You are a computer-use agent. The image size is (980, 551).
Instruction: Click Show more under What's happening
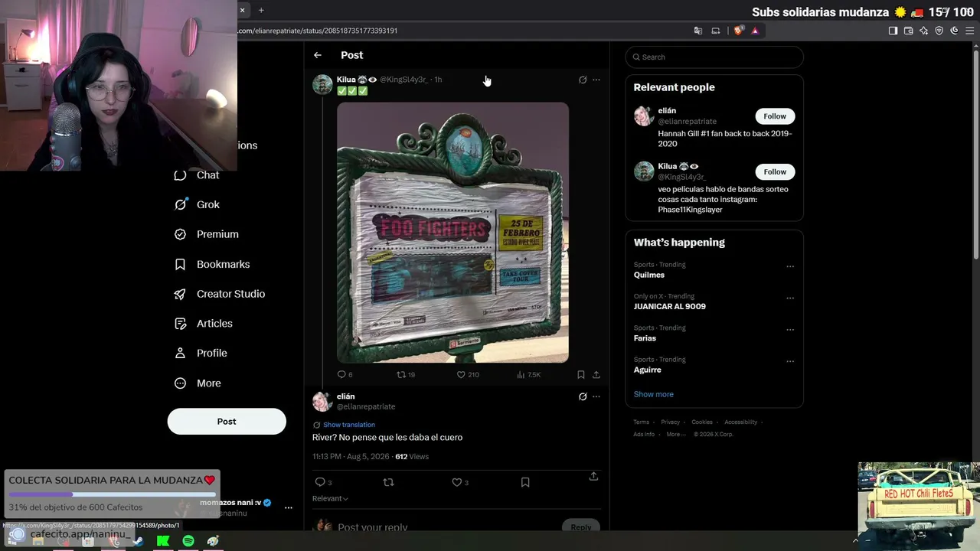(653, 394)
